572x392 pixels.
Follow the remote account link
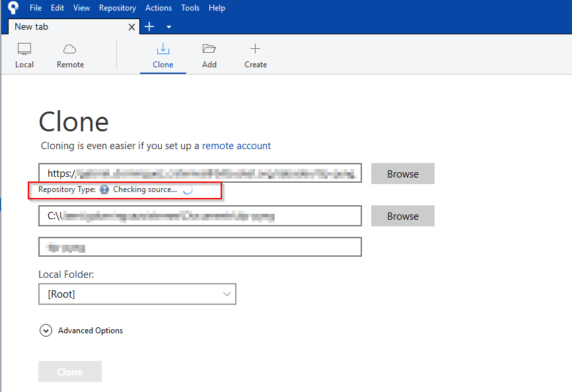click(236, 146)
